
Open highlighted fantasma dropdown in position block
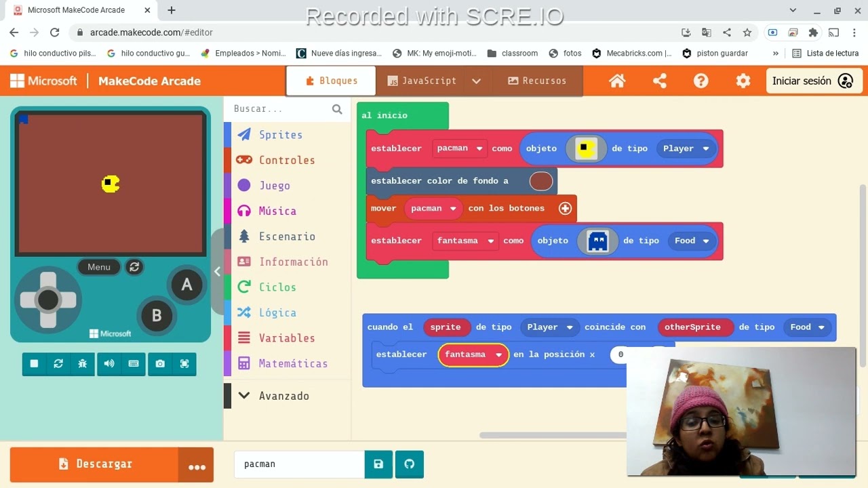click(x=473, y=354)
